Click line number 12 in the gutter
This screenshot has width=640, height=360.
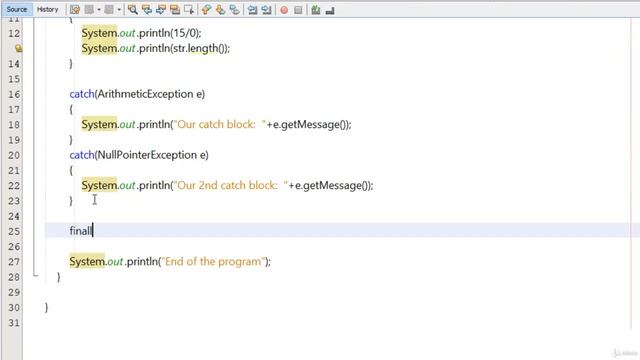(14, 33)
